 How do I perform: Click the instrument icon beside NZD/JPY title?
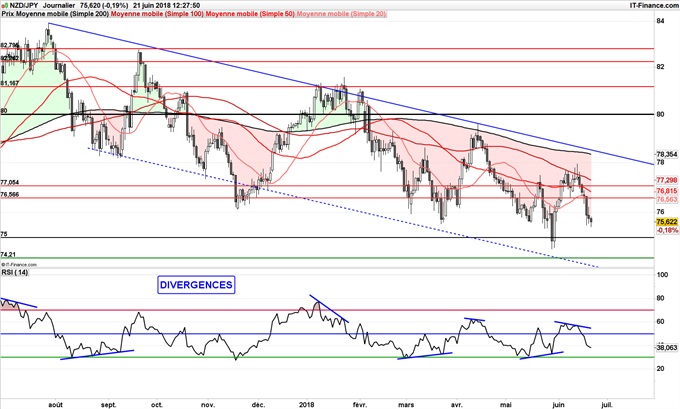point(5,6)
